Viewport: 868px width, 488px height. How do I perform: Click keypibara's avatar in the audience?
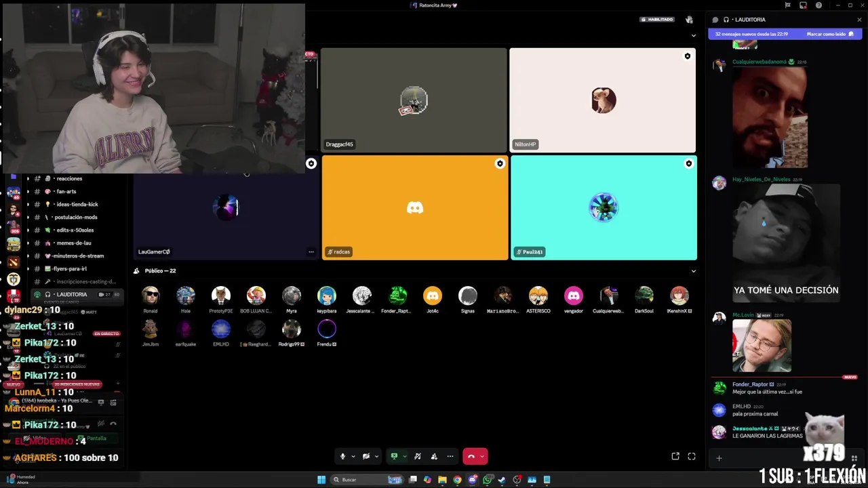[x=327, y=296]
